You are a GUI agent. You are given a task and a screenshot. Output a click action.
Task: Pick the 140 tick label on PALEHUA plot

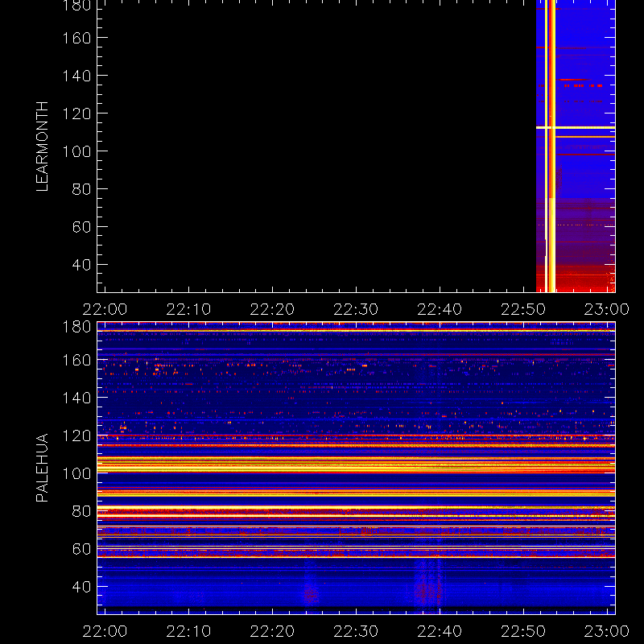tap(76, 398)
